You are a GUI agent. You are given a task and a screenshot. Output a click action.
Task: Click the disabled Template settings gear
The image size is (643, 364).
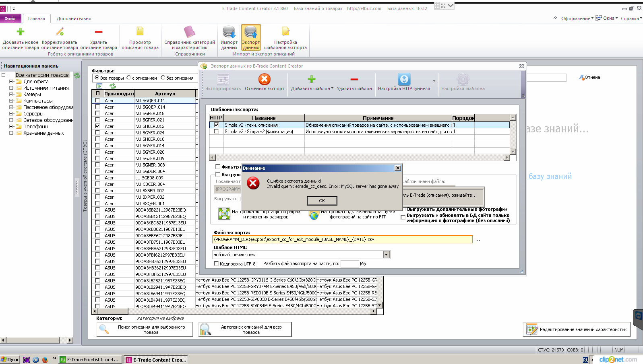coord(463,79)
